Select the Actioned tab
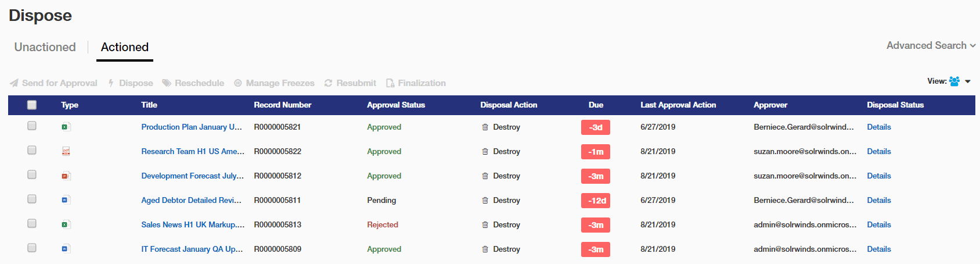 [125, 47]
